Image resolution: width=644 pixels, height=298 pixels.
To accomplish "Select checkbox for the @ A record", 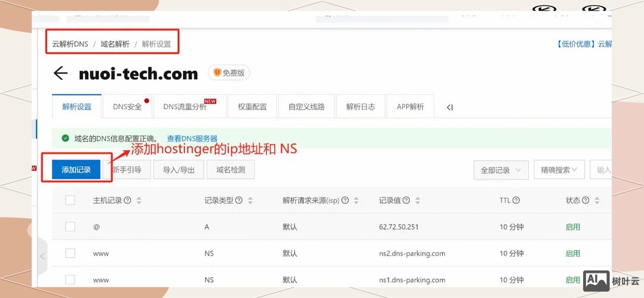I will point(70,226).
